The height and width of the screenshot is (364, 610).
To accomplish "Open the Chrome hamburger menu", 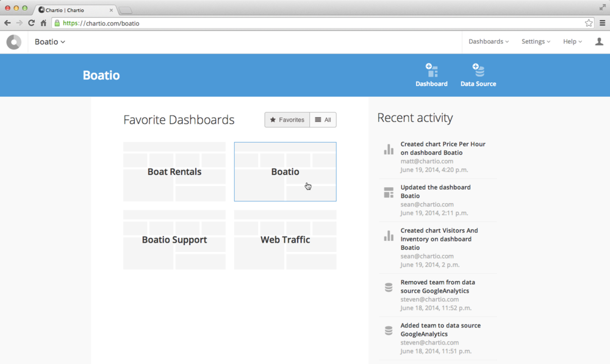I will click(602, 23).
